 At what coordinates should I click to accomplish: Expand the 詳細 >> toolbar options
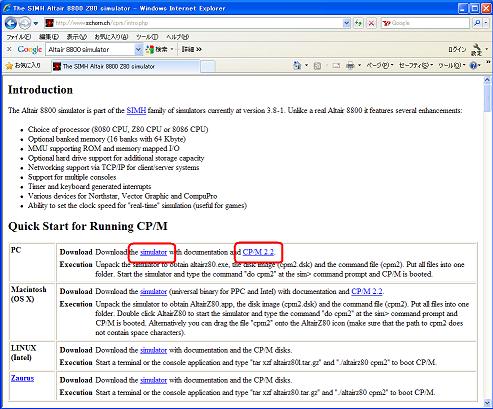point(192,49)
